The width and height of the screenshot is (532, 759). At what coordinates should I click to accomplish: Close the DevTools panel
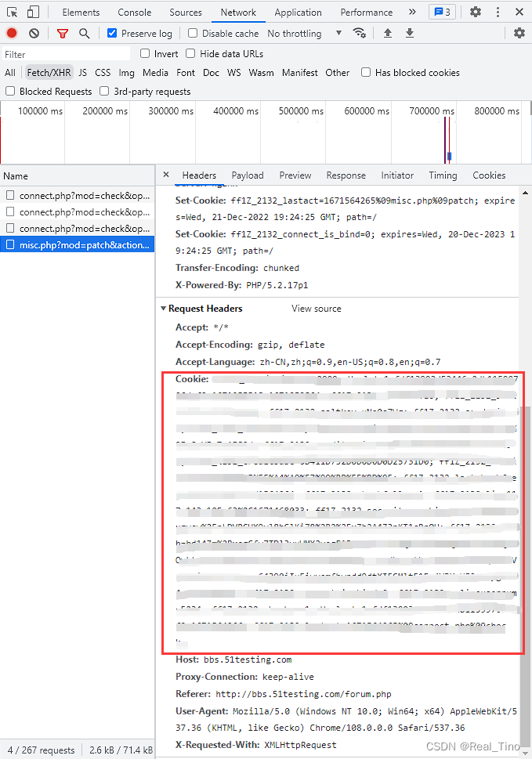(519, 12)
